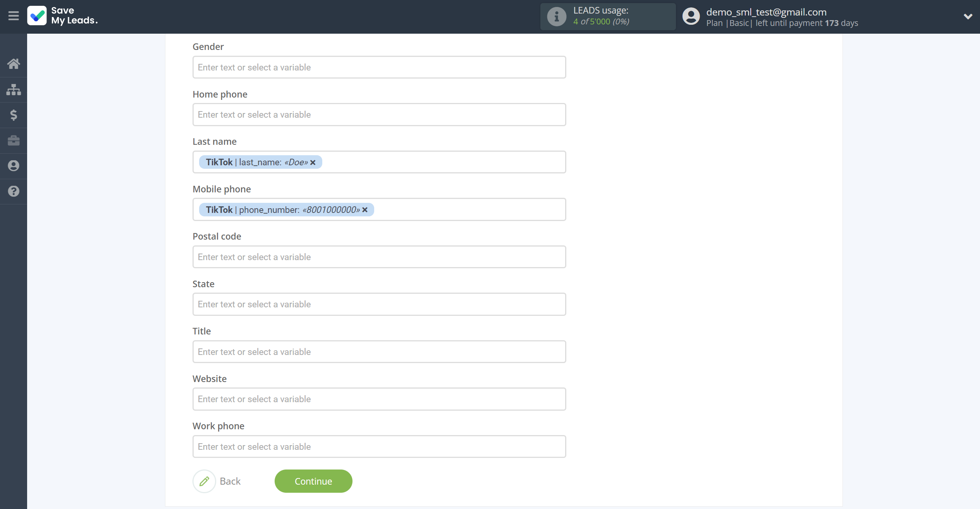Screen dimensions: 980x509
Task: Remove the TikTok last_name variable tag
Action: (313, 163)
